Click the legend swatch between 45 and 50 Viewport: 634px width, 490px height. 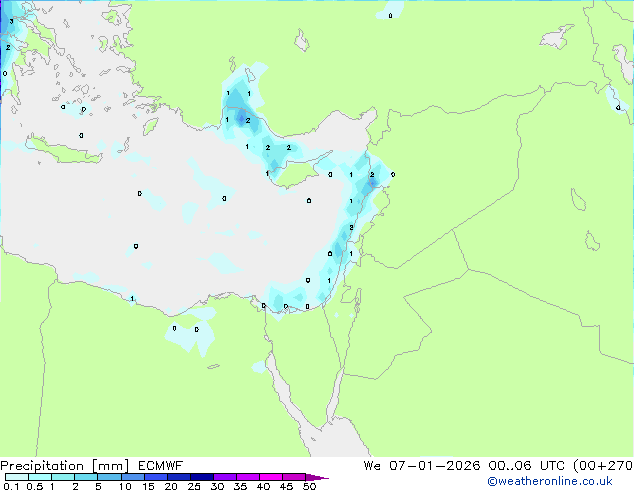[294, 477]
